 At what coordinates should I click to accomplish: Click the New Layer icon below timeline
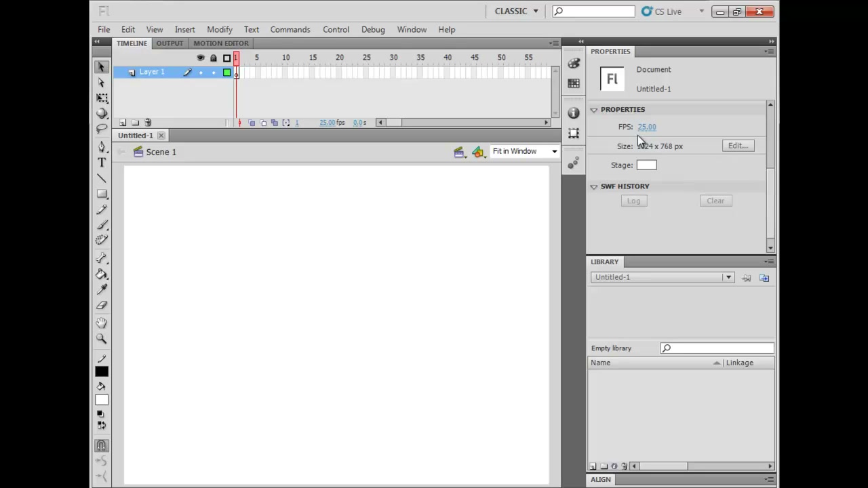(x=123, y=123)
